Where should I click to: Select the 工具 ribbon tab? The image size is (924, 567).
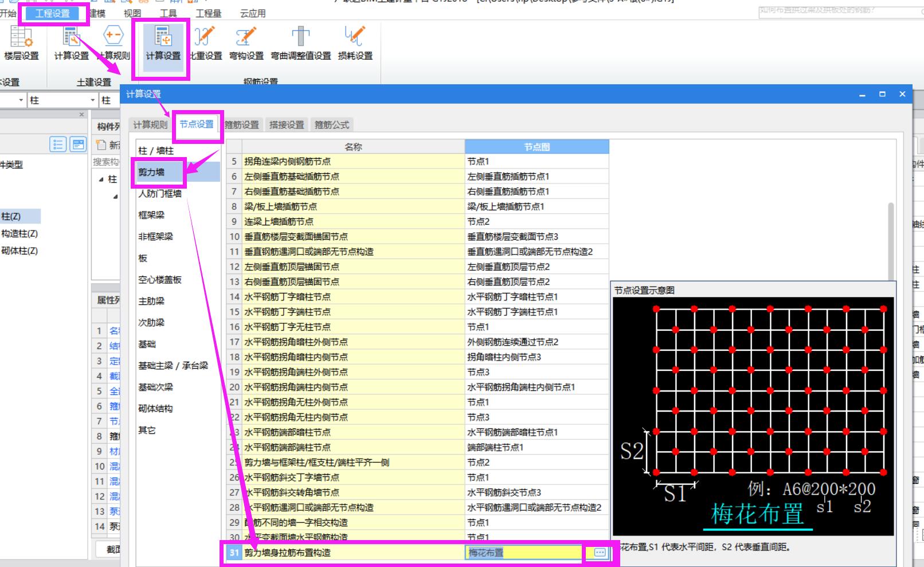[168, 13]
